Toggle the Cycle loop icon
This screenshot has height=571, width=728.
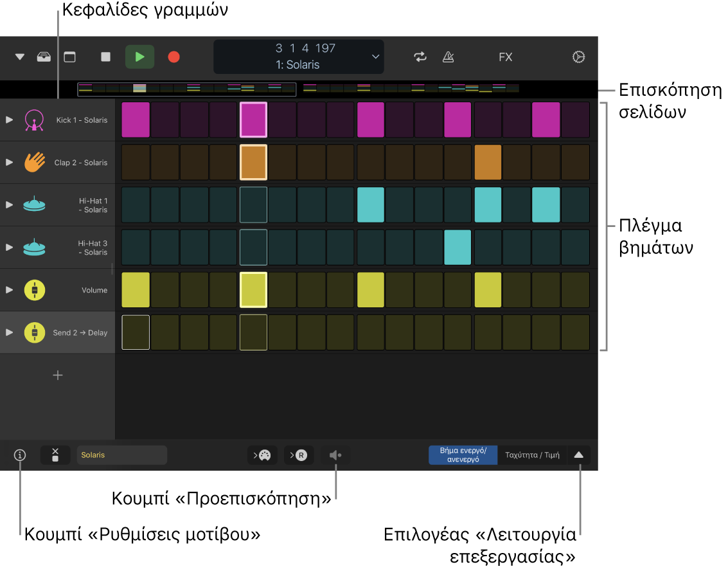(x=420, y=57)
